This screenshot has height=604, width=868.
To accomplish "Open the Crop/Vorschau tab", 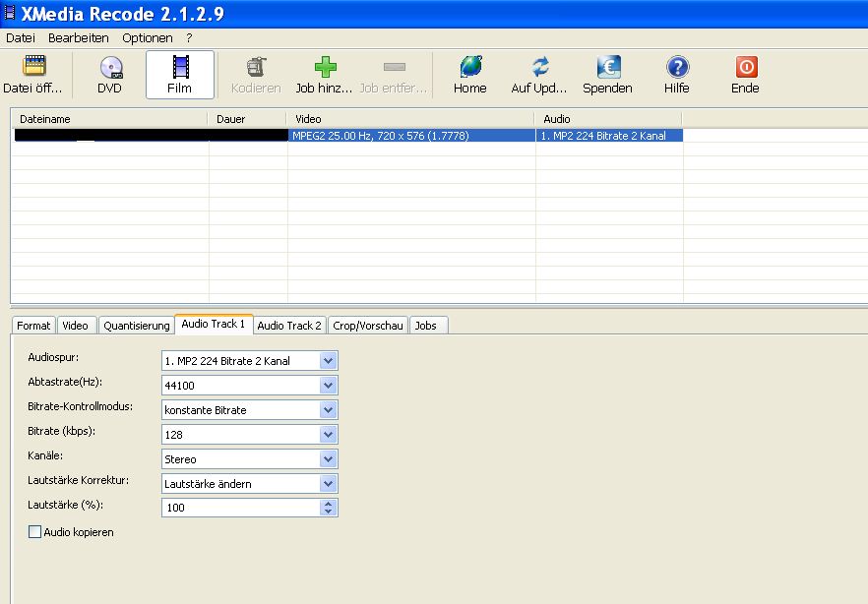I will 367,326.
